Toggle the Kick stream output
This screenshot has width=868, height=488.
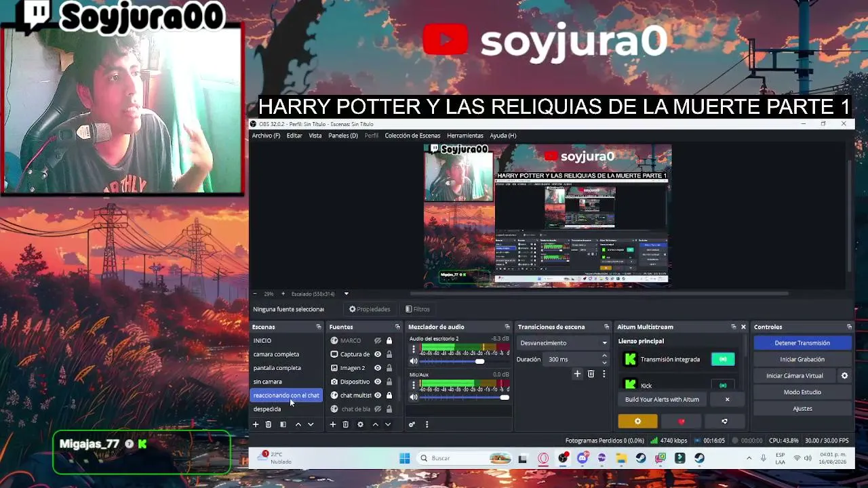click(723, 385)
